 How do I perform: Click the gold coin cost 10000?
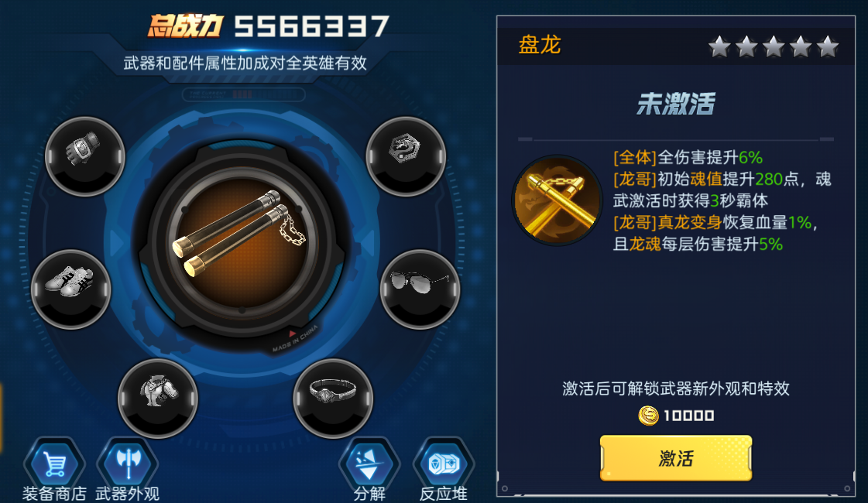(676, 415)
